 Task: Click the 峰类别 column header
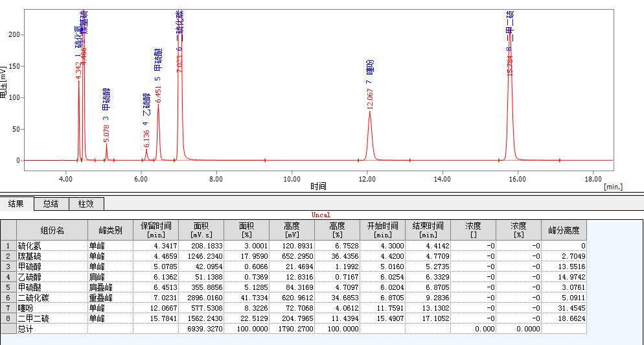click(109, 230)
